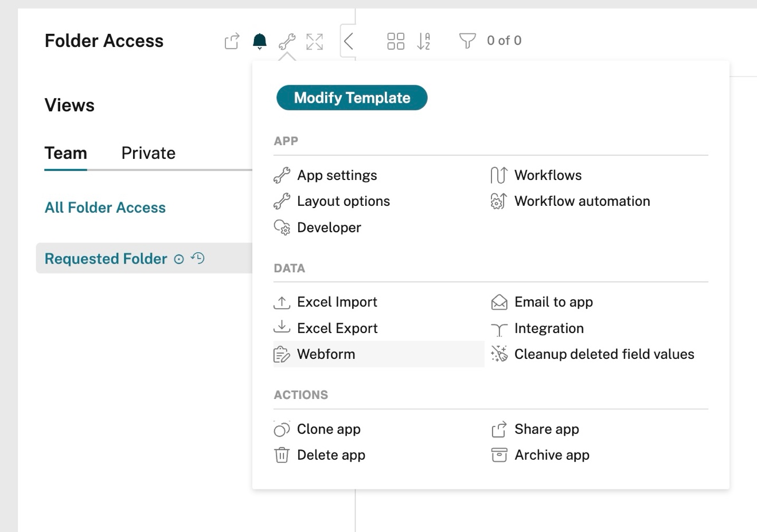
Task: Open the Requested Folder view
Action: [x=106, y=259]
